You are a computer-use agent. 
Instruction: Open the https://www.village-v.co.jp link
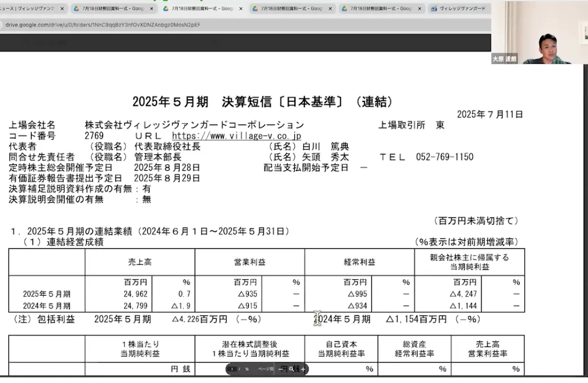pos(236,136)
